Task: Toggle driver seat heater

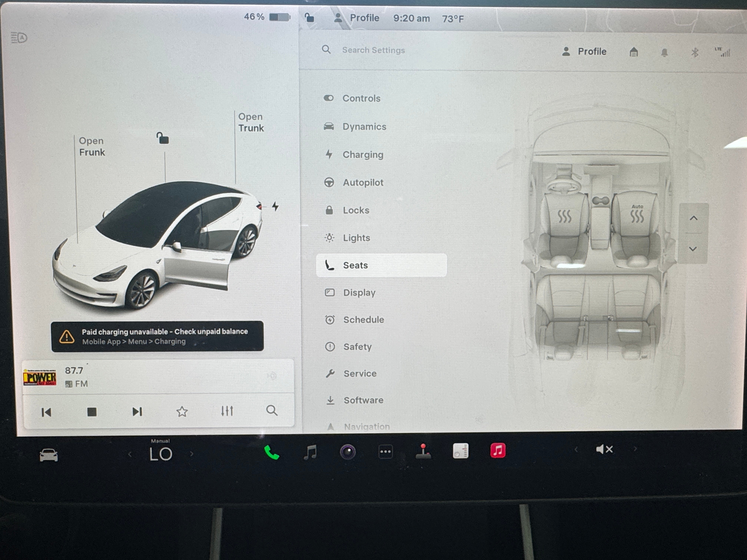Action: [x=564, y=216]
